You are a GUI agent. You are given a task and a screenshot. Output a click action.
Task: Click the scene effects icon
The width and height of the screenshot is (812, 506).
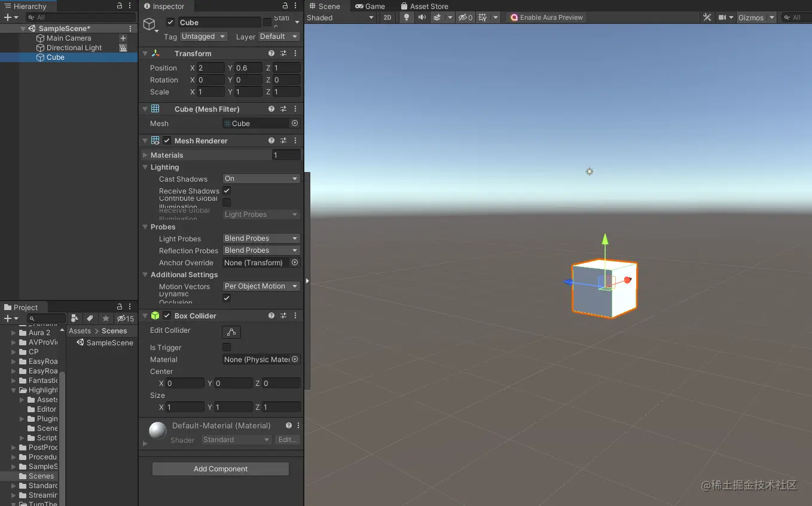[x=438, y=17]
